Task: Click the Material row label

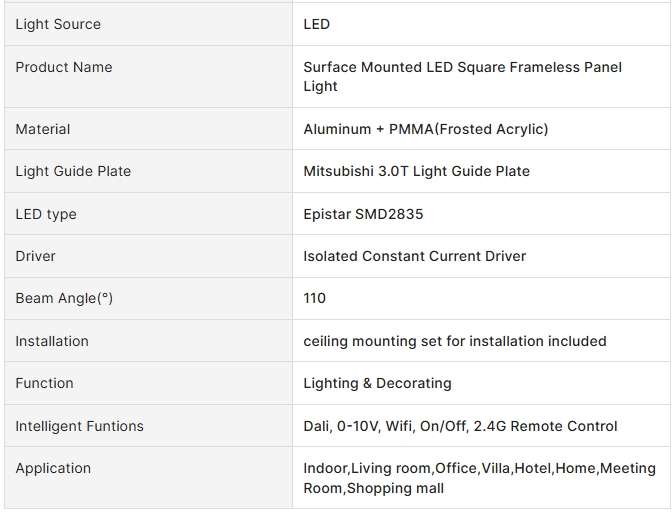Action: pos(43,129)
